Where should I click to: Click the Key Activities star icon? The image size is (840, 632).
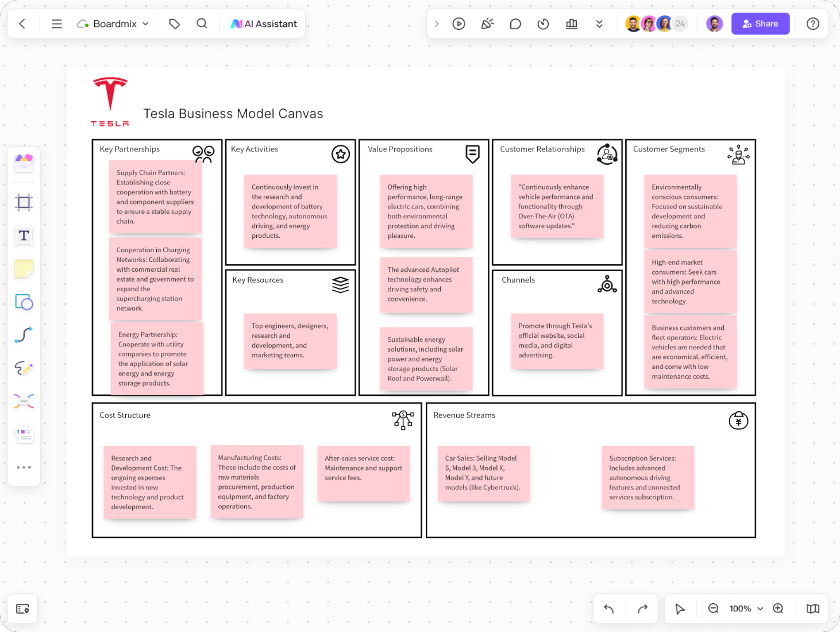341,154
